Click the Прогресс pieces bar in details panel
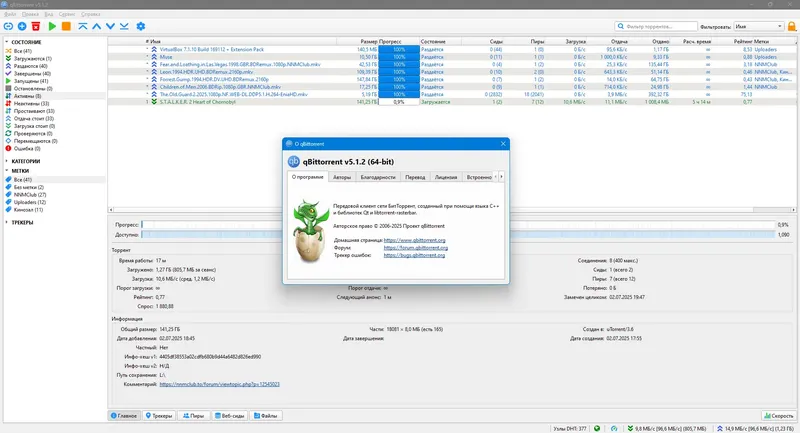The width and height of the screenshot is (800, 433). click(458, 224)
